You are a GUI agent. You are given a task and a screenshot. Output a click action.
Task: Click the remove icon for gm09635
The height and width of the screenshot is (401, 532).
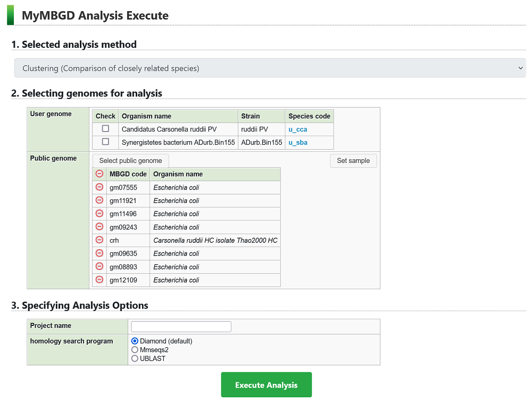(99, 253)
